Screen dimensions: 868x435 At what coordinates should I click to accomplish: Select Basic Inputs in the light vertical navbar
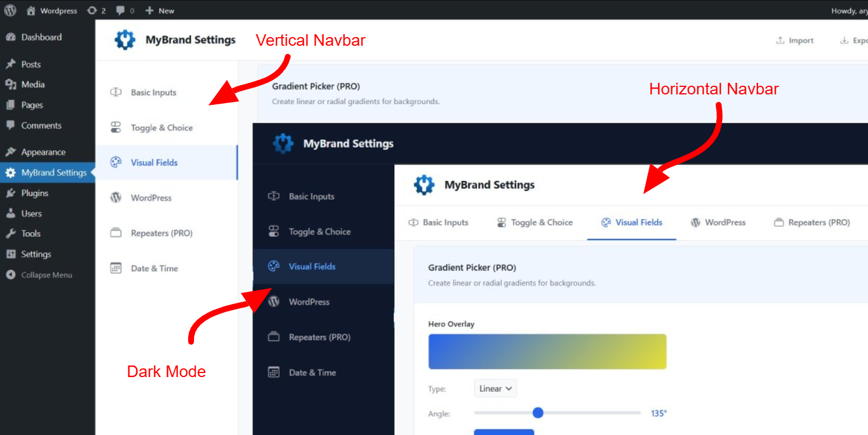[153, 93]
